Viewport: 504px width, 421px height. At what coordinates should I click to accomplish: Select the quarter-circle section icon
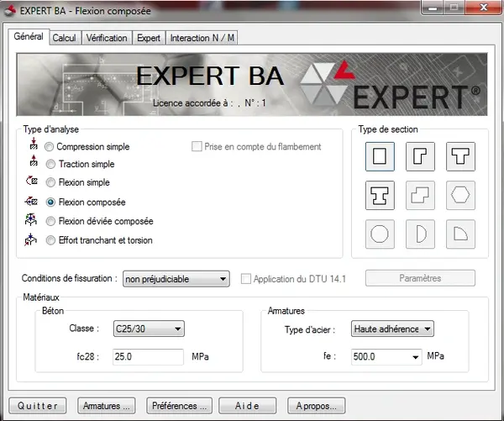[460, 234]
